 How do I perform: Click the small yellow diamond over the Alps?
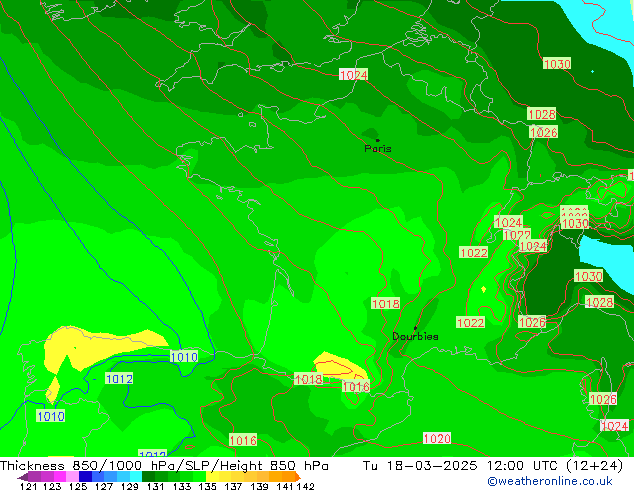pos(484,289)
